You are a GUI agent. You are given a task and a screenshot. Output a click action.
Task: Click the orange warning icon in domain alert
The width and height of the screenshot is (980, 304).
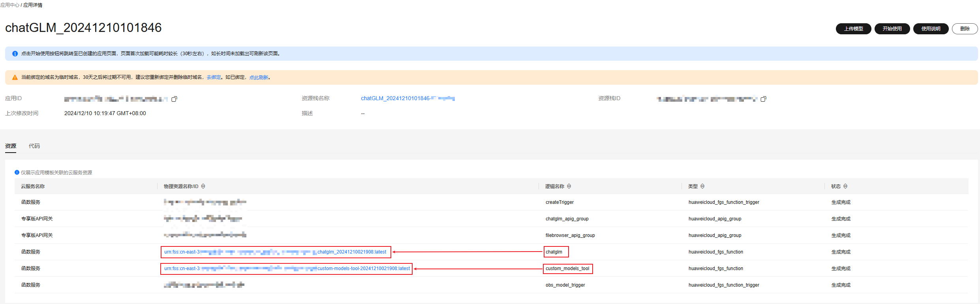tap(15, 78)
